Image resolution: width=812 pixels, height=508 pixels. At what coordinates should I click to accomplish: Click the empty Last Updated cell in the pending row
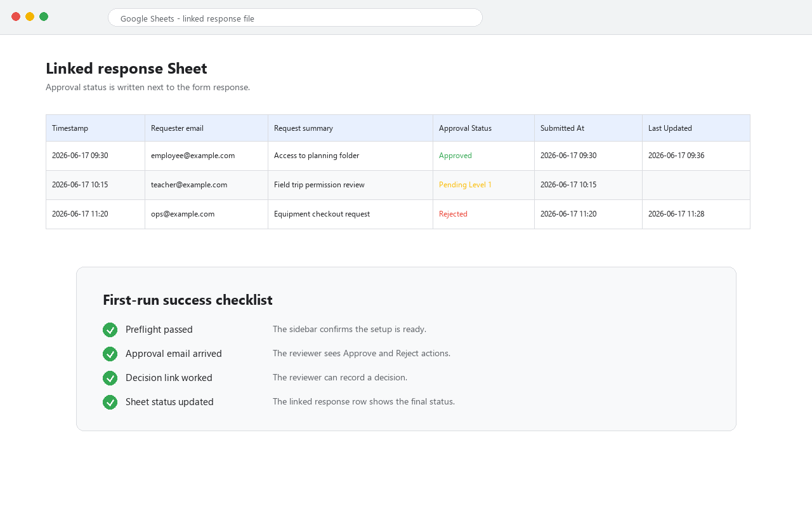click(696, 185)
